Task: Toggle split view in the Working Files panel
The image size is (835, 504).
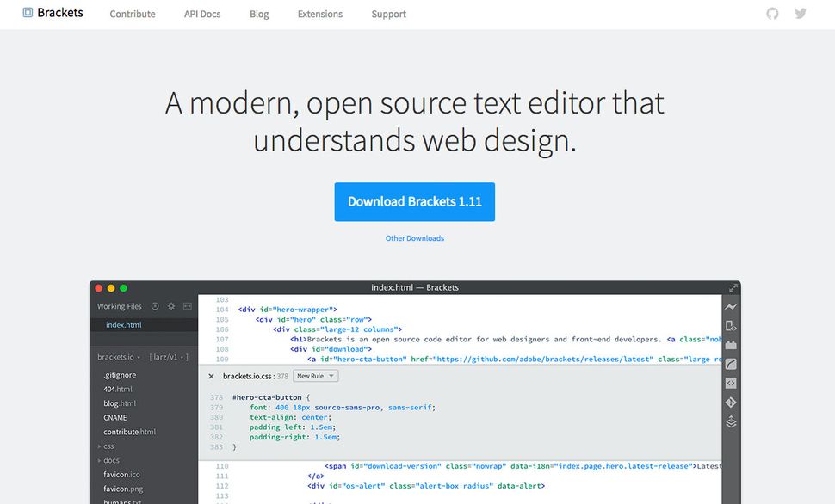Action: 188,306
